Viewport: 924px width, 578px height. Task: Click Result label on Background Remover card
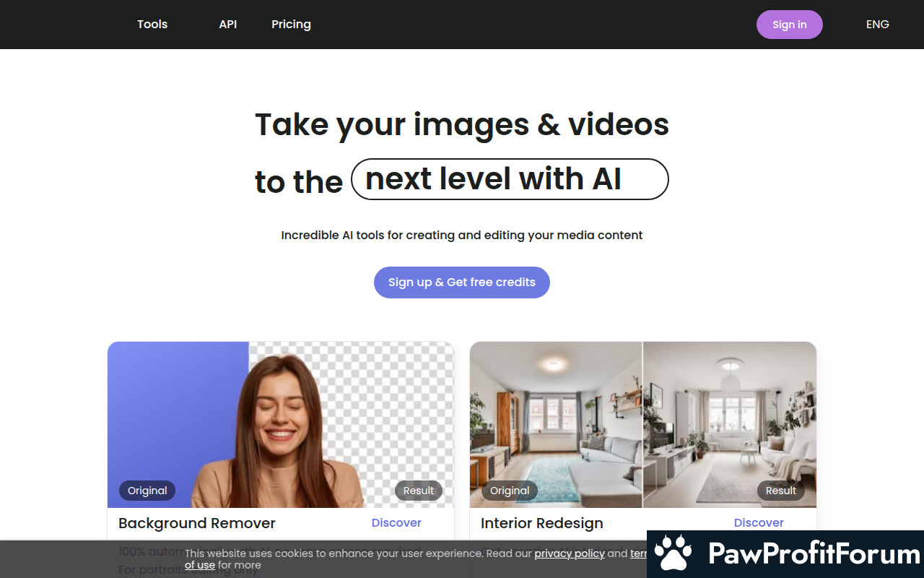coord(419,491)
